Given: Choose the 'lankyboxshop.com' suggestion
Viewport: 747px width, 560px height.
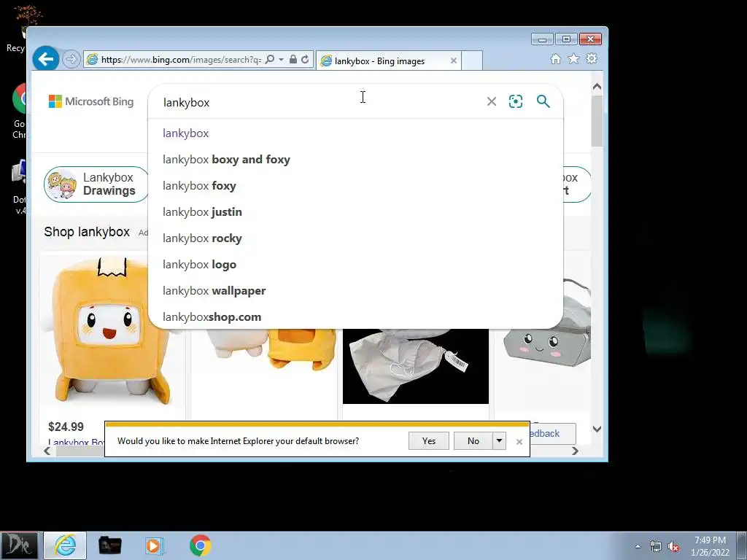Looking at the screenshot, I should tap(355, 316).
